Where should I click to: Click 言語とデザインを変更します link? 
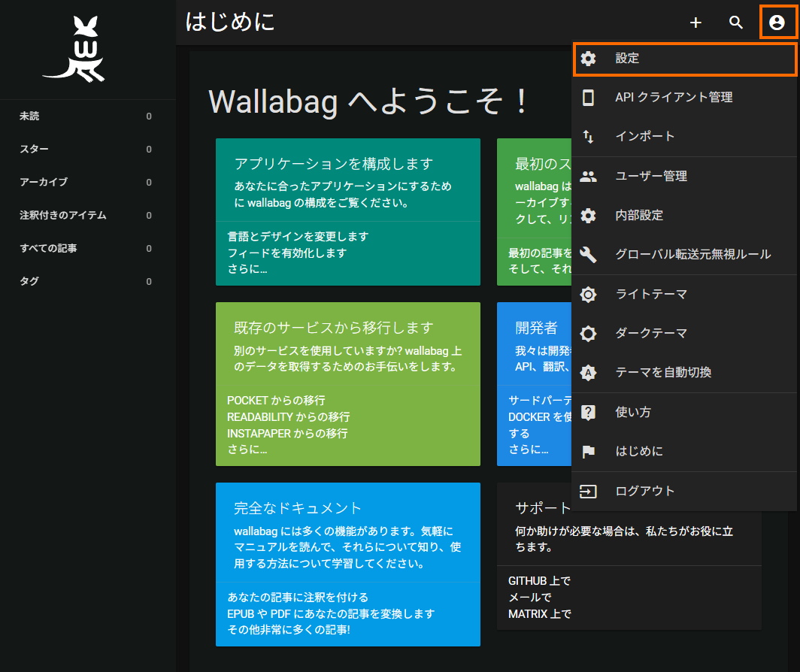click(298, 237)
